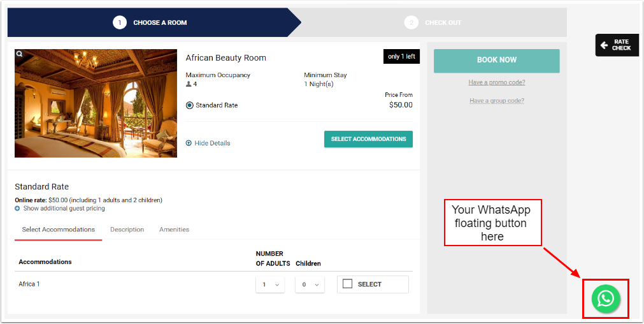Click the 'Have a group code?' link
This screenshot has height=324, width=644.
point(497,101)
